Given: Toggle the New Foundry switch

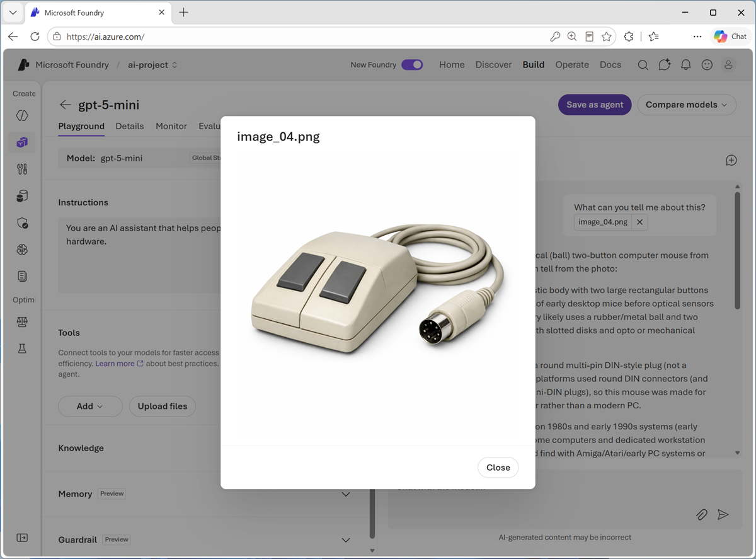Looking at the screenshot, I should click(x=412, y=65).
